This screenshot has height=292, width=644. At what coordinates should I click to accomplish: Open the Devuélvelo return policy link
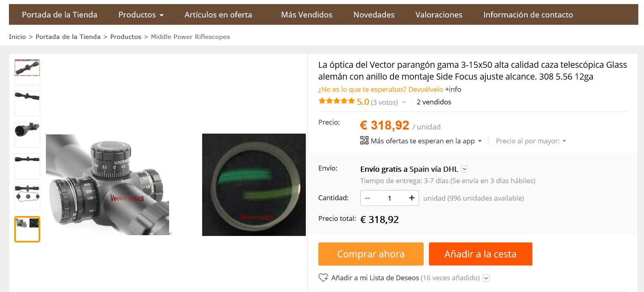426,89
